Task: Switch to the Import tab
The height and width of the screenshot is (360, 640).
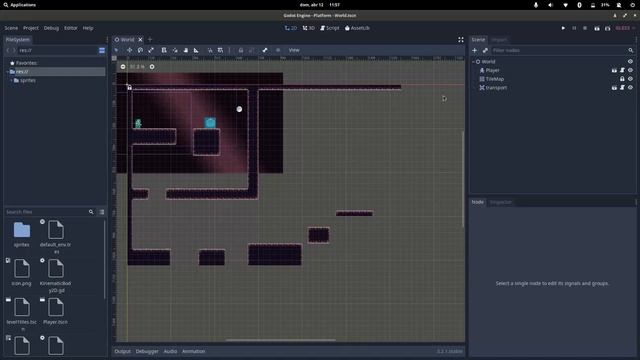Action: 499,40
